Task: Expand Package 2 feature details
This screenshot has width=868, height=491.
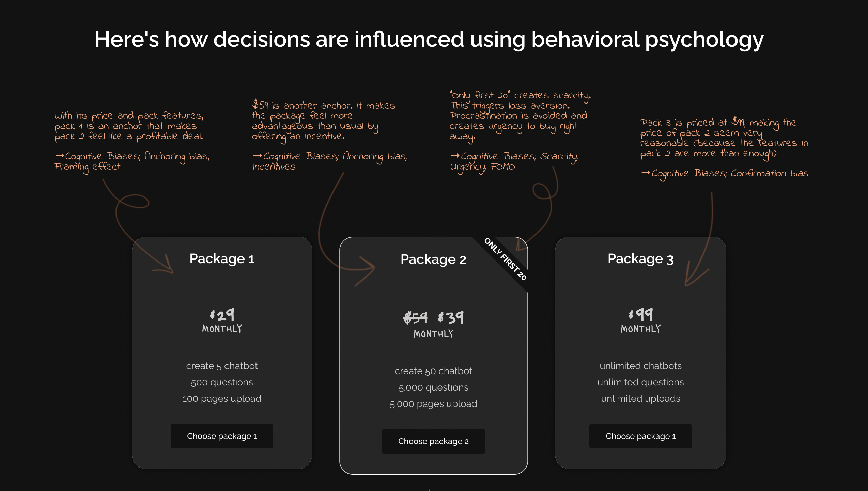Action: [434, 393]
